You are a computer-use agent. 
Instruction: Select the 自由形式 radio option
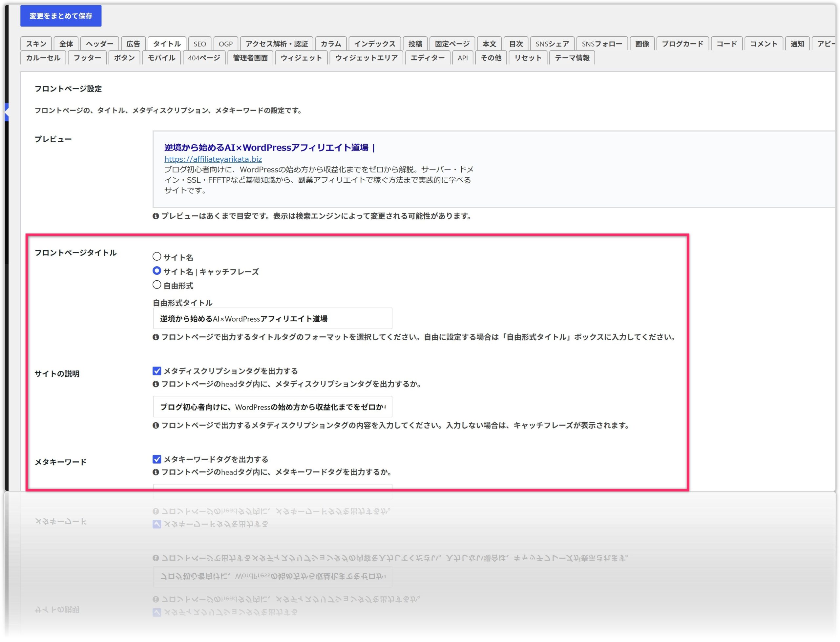[x=157, y=285]
